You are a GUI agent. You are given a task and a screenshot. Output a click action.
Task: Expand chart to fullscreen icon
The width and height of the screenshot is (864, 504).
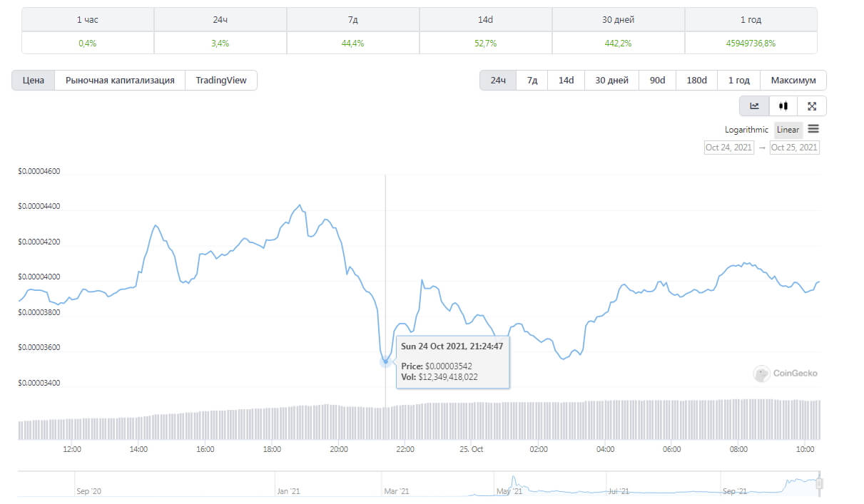pyautogui.click(x=812, y=106)
